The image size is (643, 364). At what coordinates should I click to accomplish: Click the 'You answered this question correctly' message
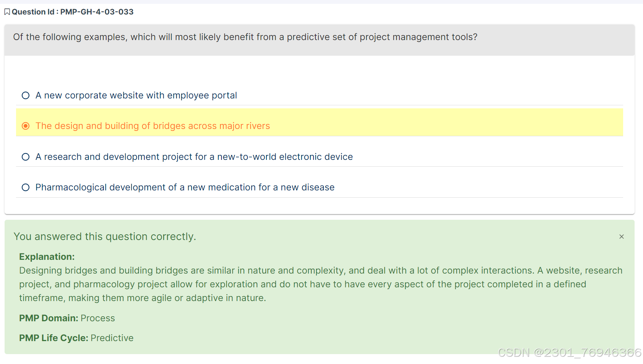coord(105,237)
